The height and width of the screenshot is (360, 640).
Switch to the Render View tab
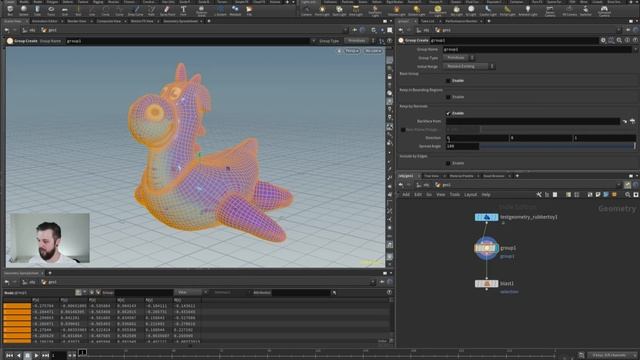(x=77, y=21)
